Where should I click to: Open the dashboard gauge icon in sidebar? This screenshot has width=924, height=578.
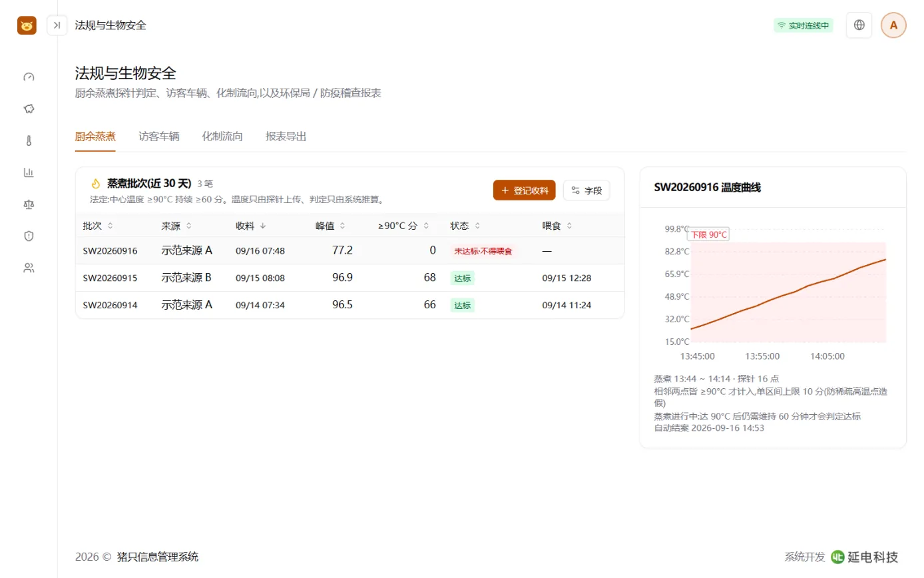29,77
